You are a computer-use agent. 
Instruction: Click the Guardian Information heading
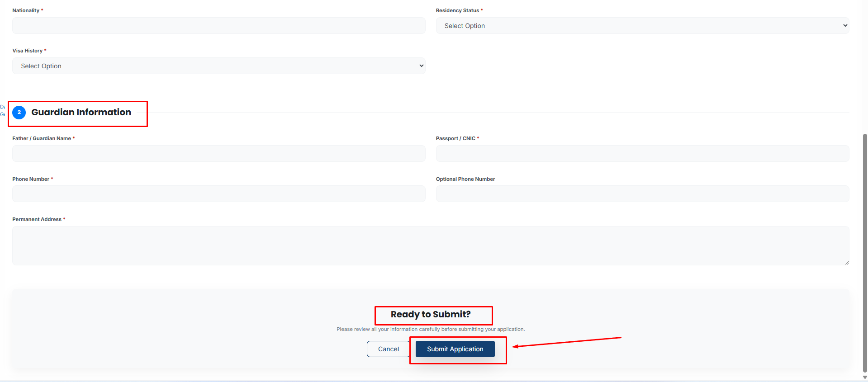point(81,112)
